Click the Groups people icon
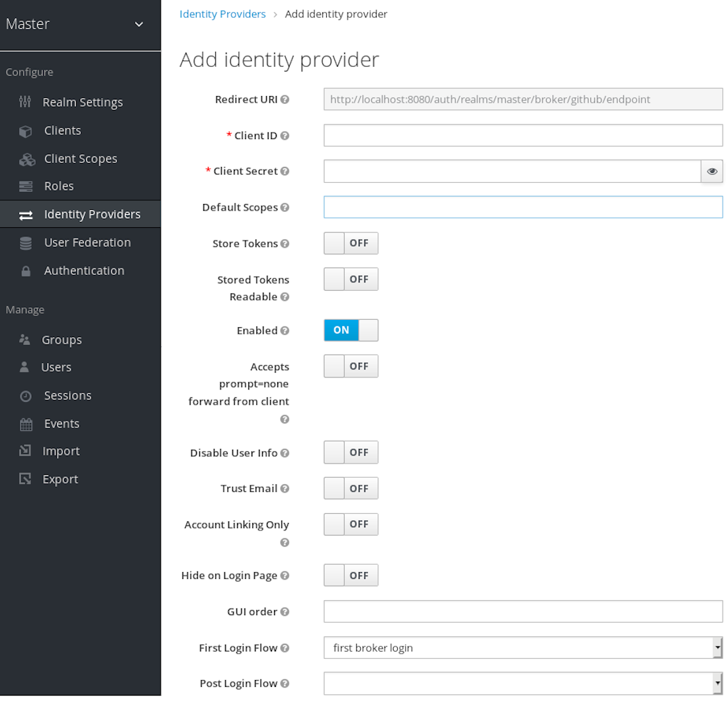Image resolution: width=728 pixels, height=704 pixels. (24, 340)
